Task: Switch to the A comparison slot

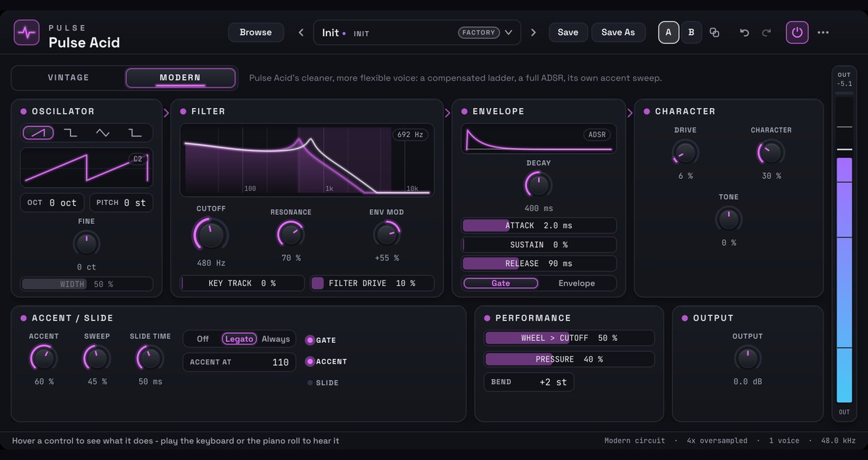Action: click(668, 33)
